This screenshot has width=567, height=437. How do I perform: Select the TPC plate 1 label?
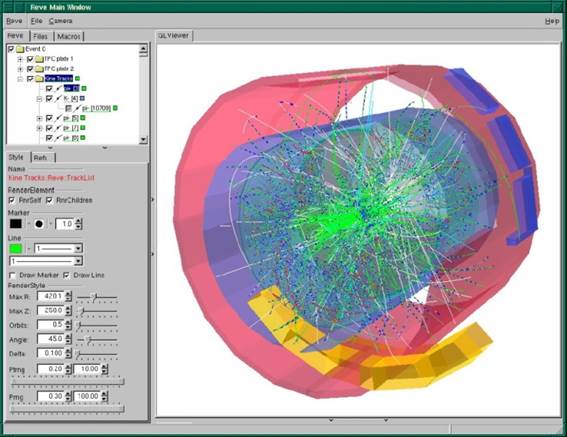point(59,59)
